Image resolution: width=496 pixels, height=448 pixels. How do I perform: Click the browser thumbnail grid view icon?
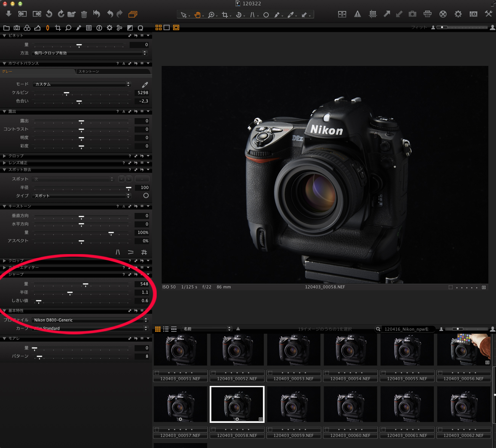(x=158, y=329)
